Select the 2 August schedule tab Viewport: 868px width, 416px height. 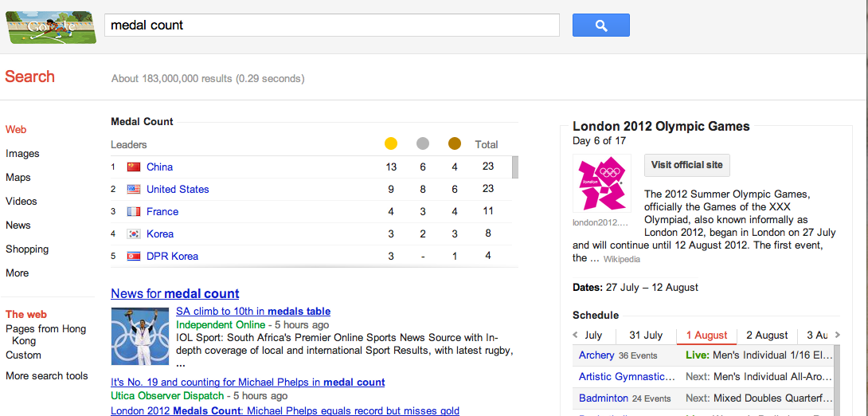tap(767, 336)
